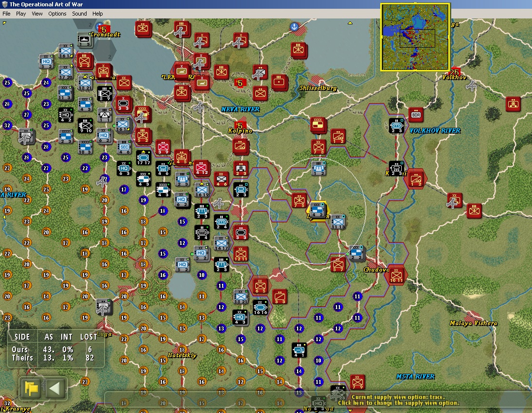The height and width of the screenshot is (413, 532).
Task: Click the red objective flag 25 at Volkhov
Action: click(455, 72)
